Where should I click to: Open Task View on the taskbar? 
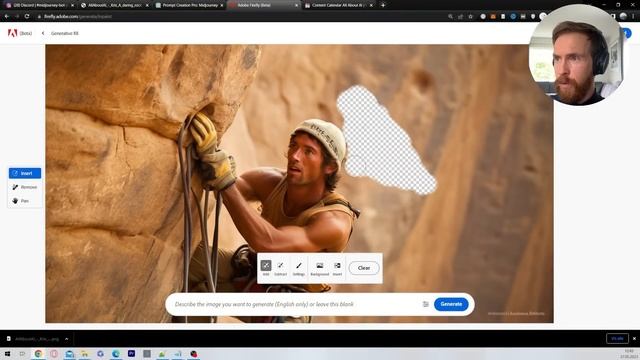point(22,353)
